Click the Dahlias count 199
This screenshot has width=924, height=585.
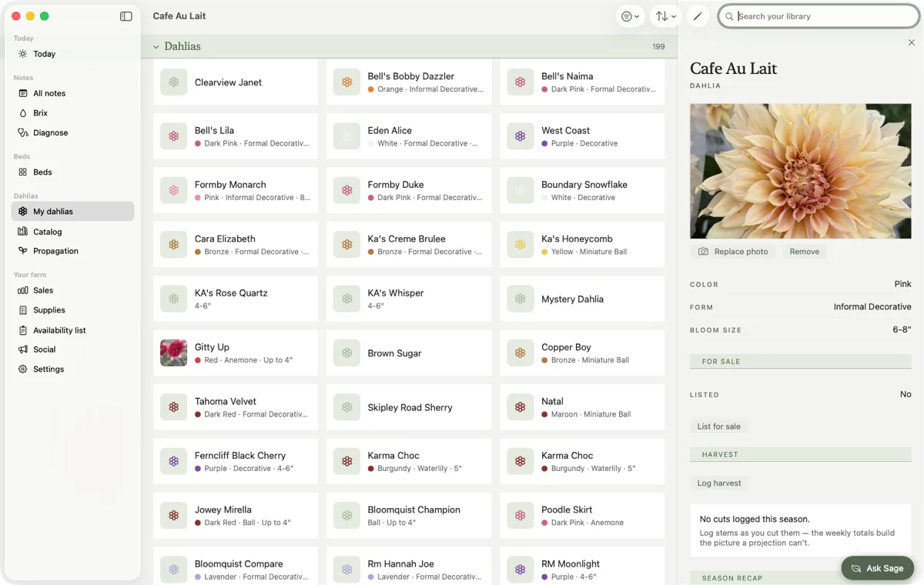(658, 47)
